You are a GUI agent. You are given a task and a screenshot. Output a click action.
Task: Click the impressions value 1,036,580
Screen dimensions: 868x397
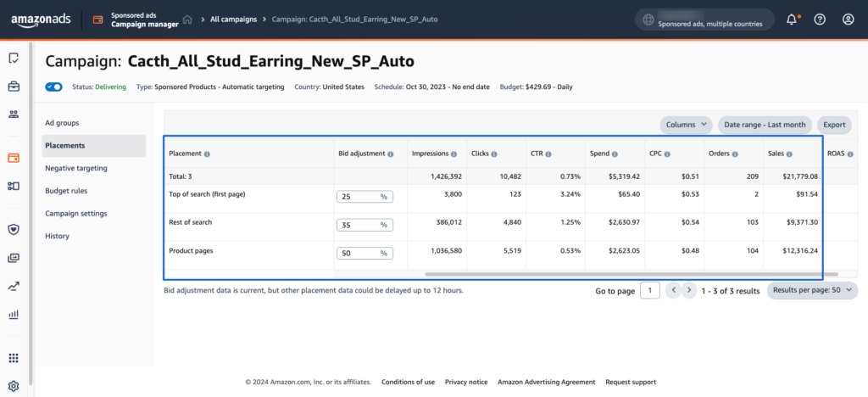pos(446,250)
